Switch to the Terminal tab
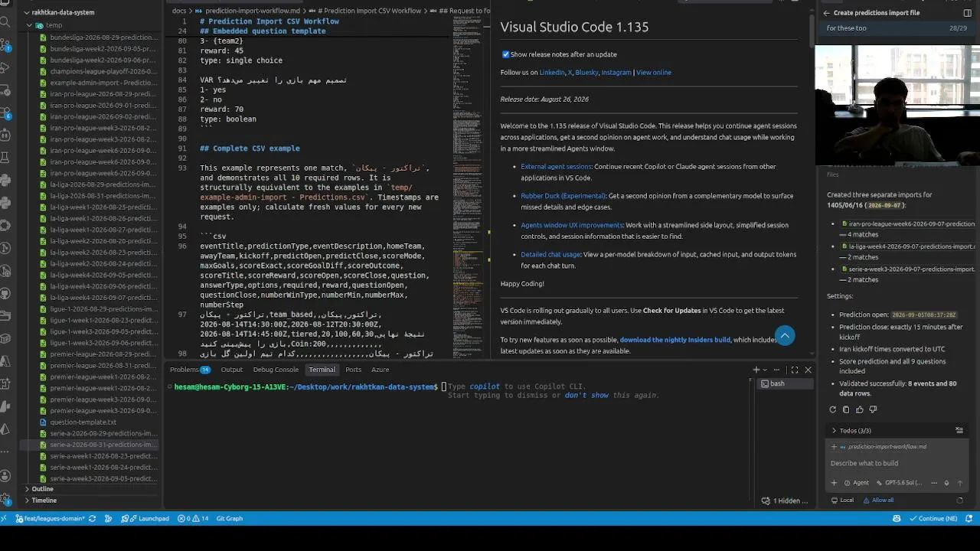 (322, 370)
